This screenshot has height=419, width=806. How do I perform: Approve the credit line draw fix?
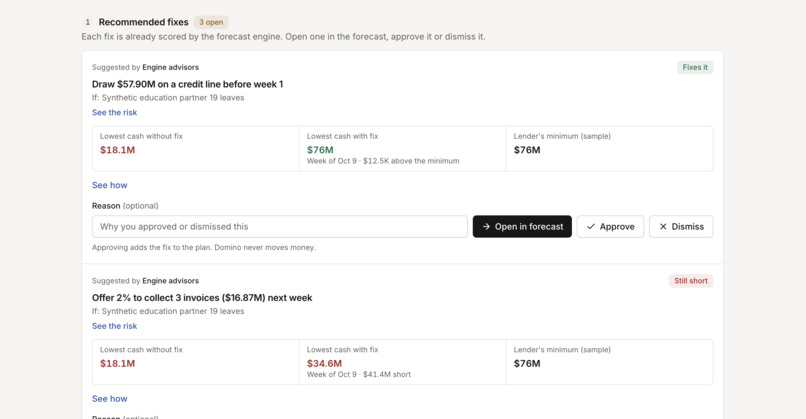point(610,226)
